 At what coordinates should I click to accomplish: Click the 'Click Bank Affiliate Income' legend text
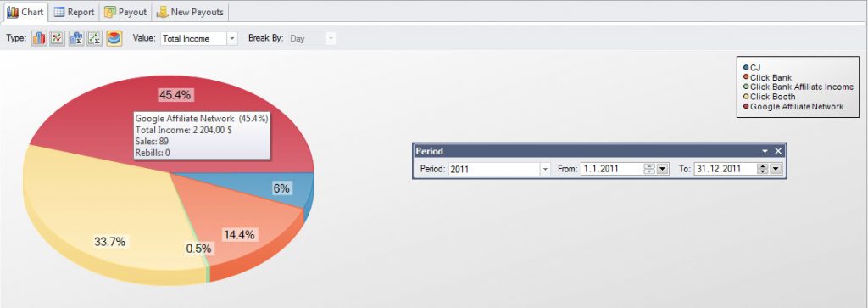802,87
